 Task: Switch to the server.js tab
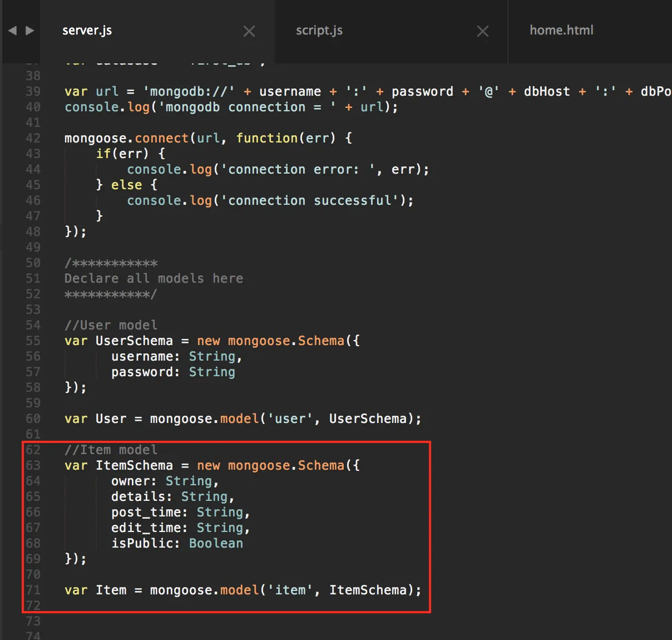(87, 31)
